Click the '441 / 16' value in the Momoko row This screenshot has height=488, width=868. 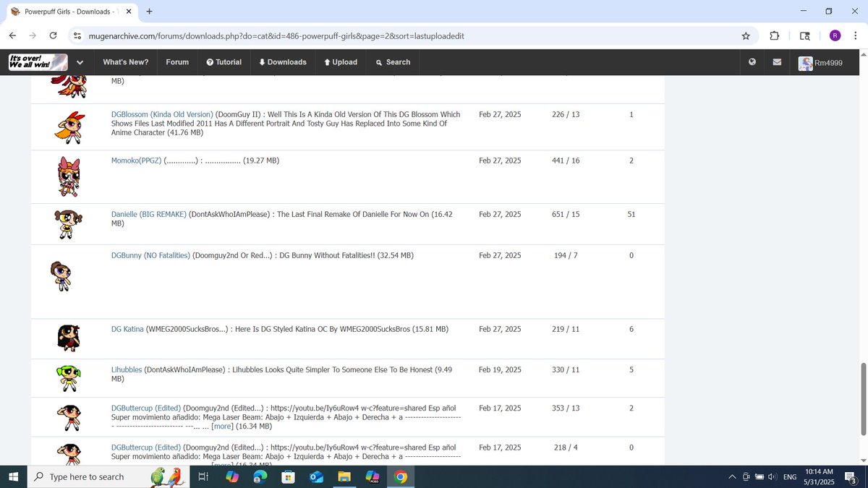(x=565, y=160)
